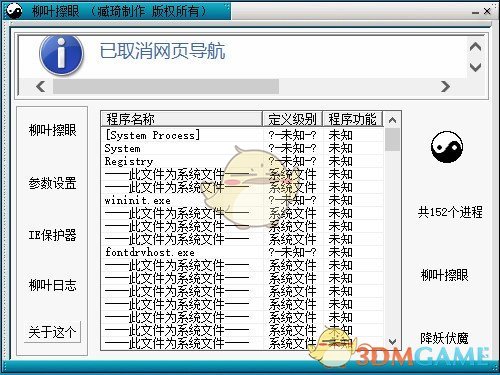Click the banner's left scroll arrow
Image resolution: width=500 pixels, height=375 pixels.
[41, 86]
